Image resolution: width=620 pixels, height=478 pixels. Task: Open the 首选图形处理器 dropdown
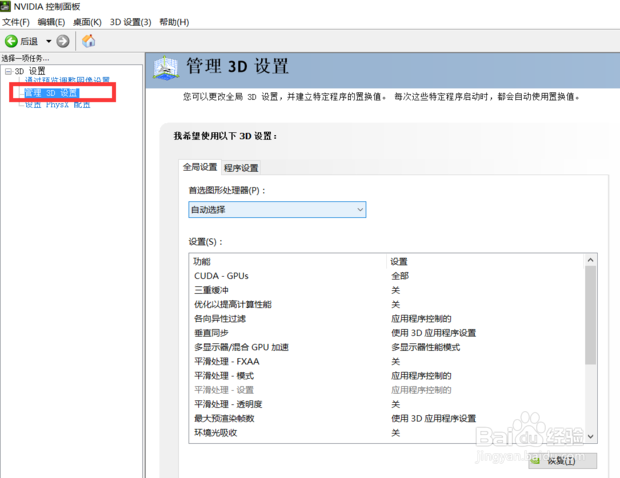click(277, 210)
